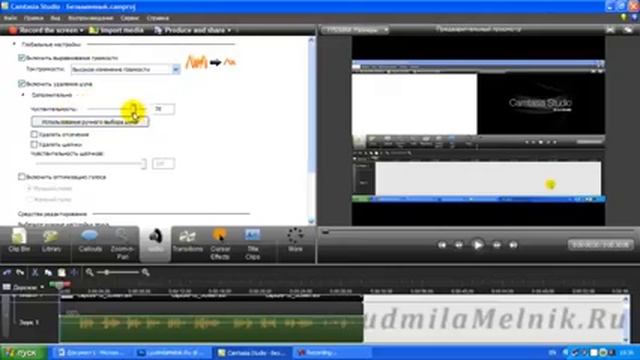Open the Callouts tab
The width and height of the screenshot is (640, 360).
coord(90,241)
